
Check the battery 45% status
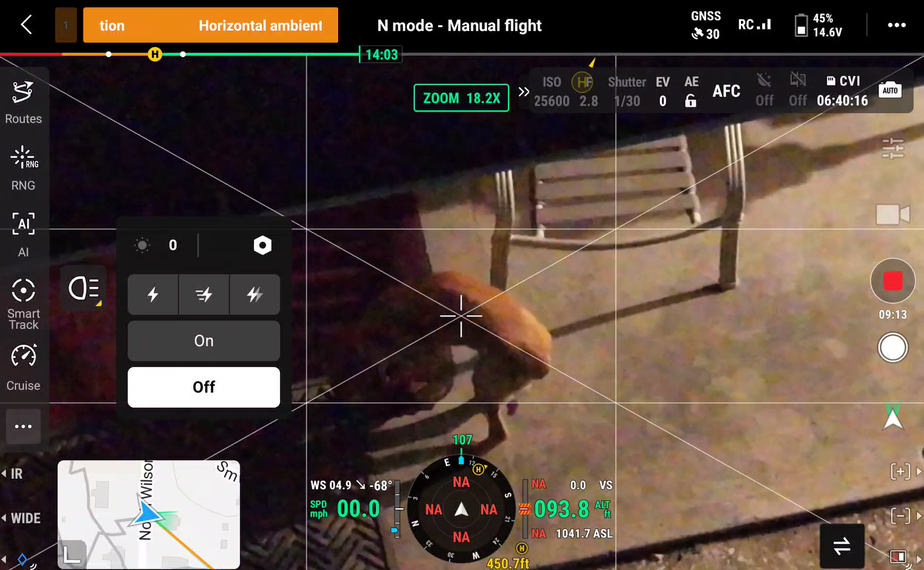[819, 25]
